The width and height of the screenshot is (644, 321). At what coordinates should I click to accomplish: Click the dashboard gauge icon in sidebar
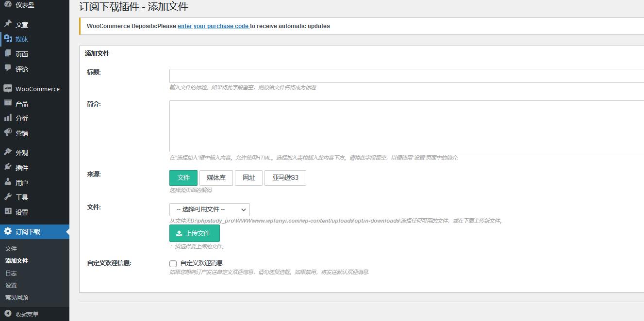pos(8,5)
